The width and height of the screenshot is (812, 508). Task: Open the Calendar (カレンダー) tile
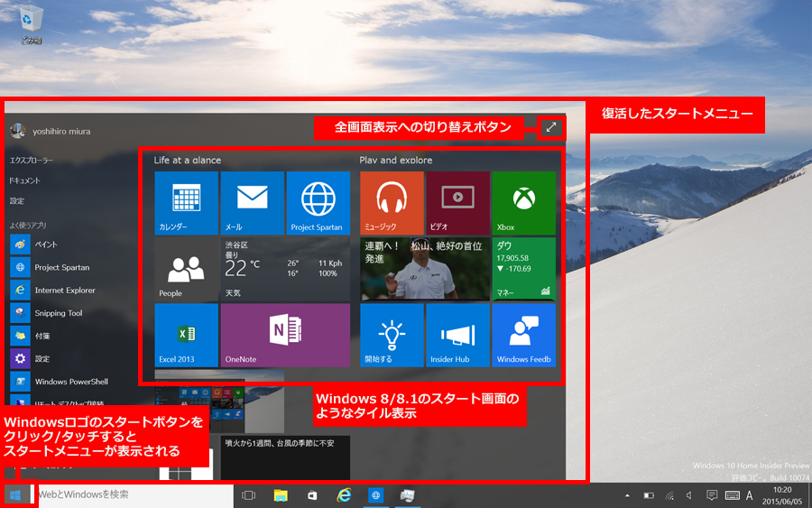(187, 203)
